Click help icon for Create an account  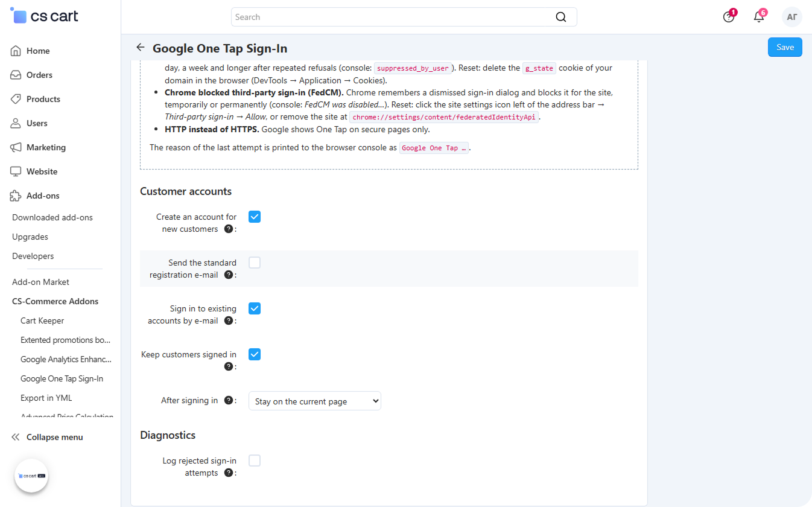click(x=229, y=229)
